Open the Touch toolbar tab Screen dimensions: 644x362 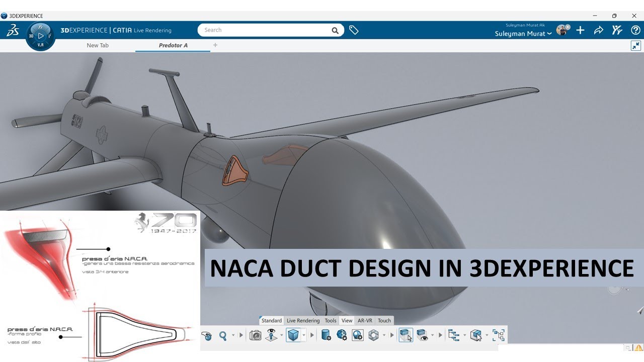point(384,320)
